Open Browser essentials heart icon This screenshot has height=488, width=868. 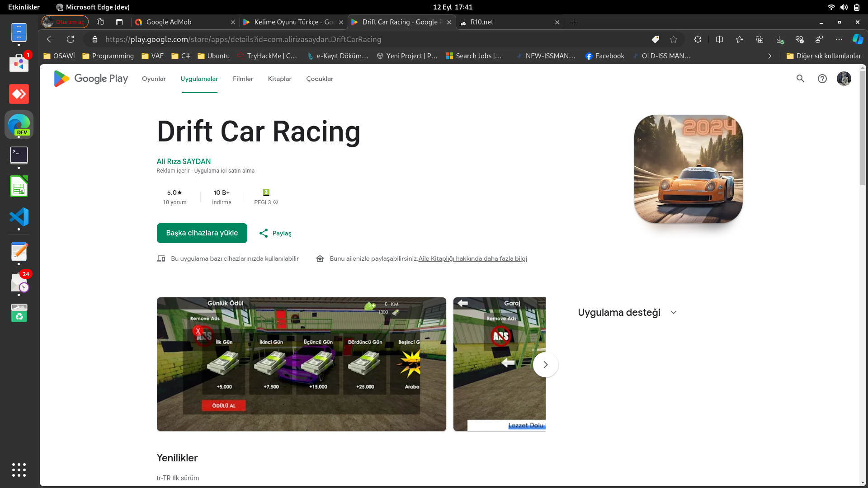[x=799, y=39]
